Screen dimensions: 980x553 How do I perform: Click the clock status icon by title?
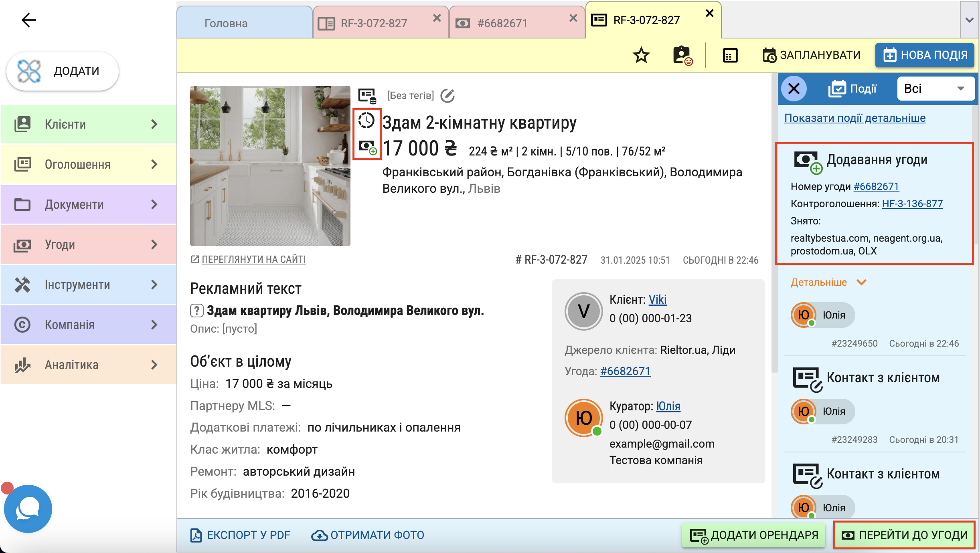tap(366, 120)
